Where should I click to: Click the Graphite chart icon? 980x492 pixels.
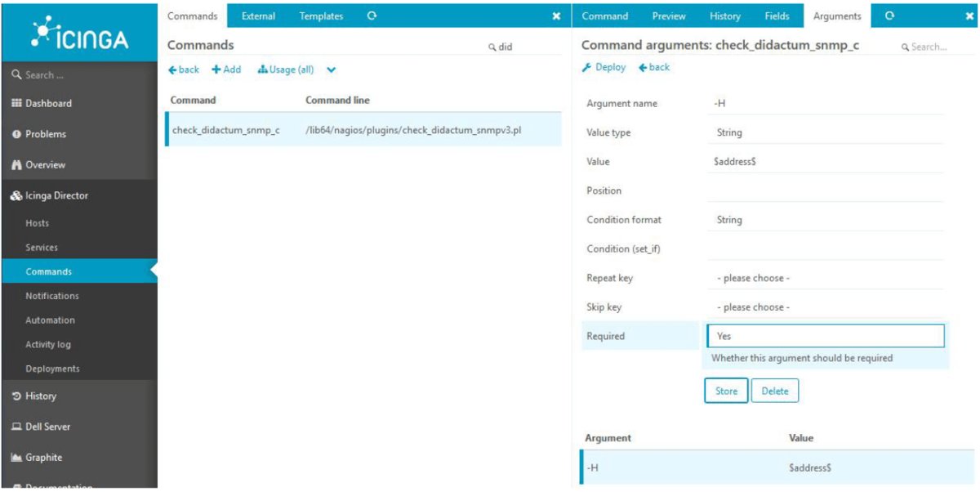pyautogui.click(x=16, y=458)
